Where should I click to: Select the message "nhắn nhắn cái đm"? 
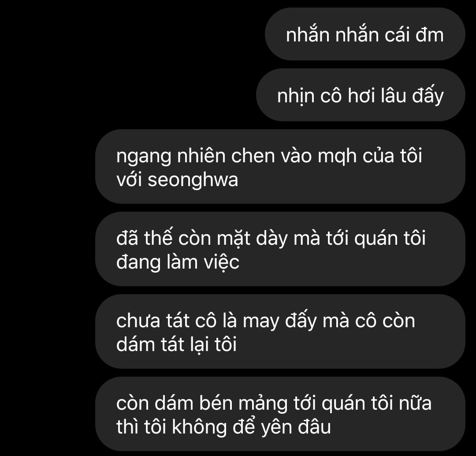(365, 34)
